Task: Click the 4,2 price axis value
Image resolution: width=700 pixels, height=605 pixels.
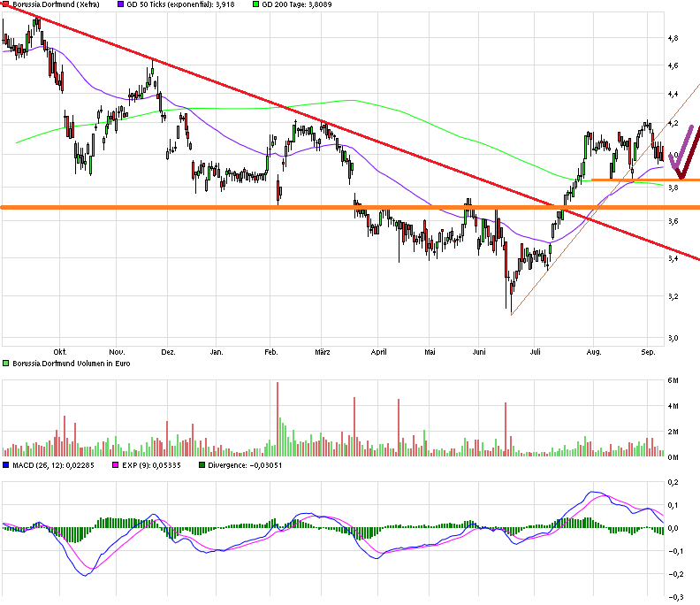Action: (x=673, y=123)
